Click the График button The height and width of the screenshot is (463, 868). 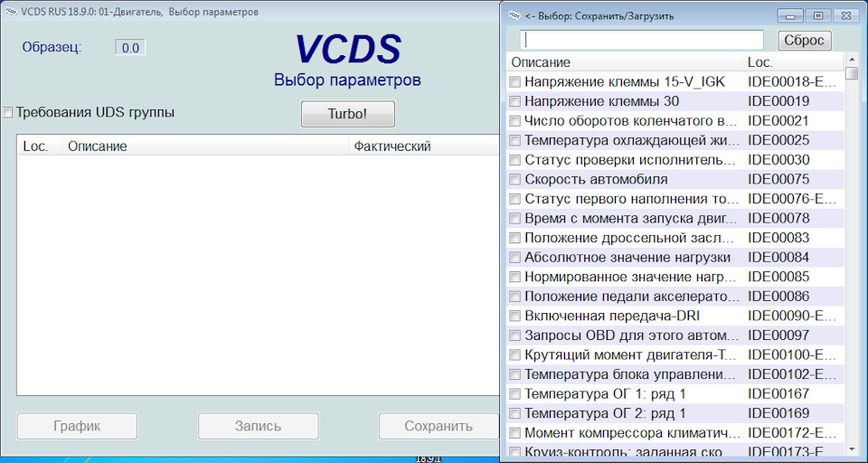coord(77,426)
